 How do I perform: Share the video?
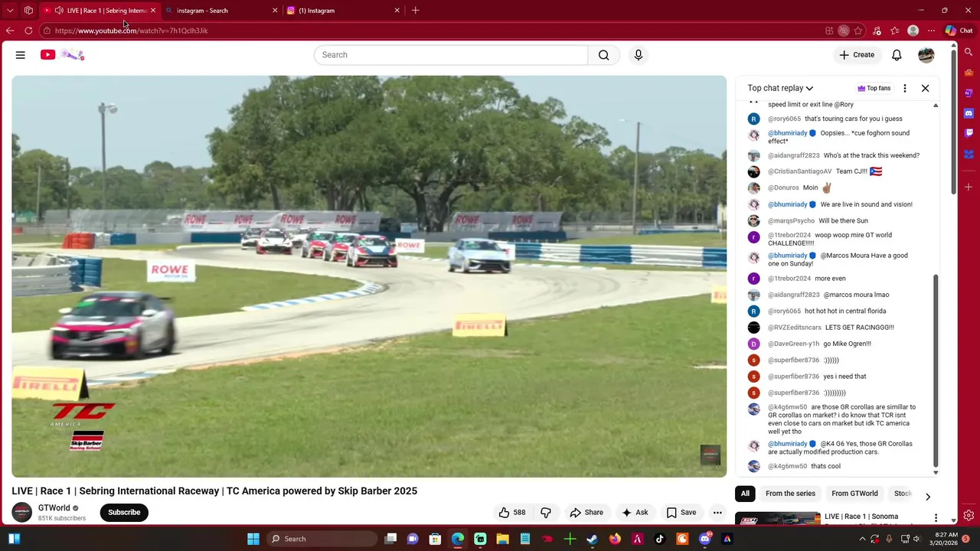(586, 513)
